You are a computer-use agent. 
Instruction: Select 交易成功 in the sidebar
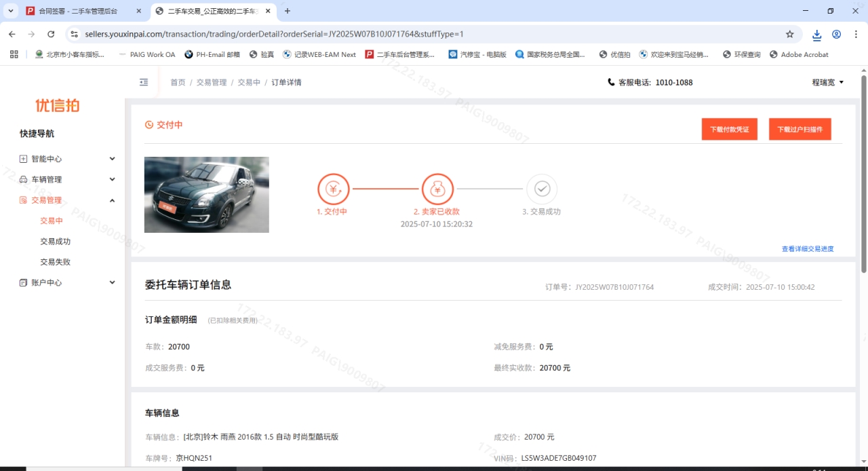pos(56,241)
